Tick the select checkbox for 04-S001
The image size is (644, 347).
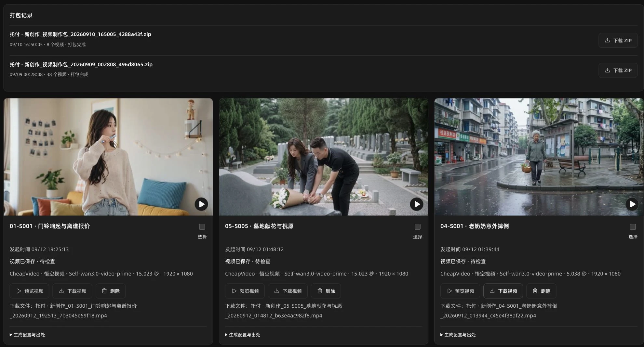pos(633,226)
